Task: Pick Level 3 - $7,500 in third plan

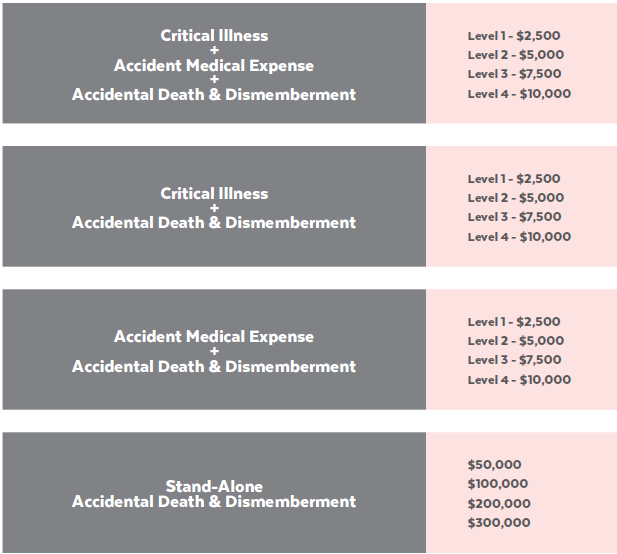Action: 514,359
